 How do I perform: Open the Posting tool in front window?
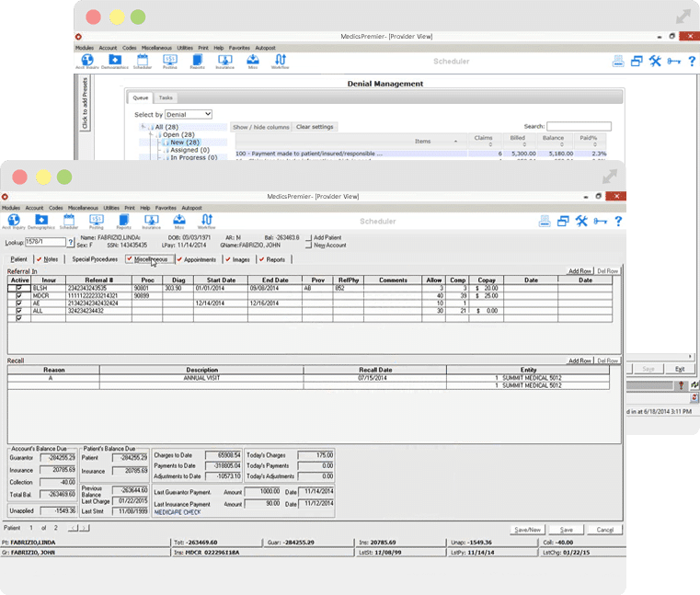pyautogui.click(x=98, y=222)
